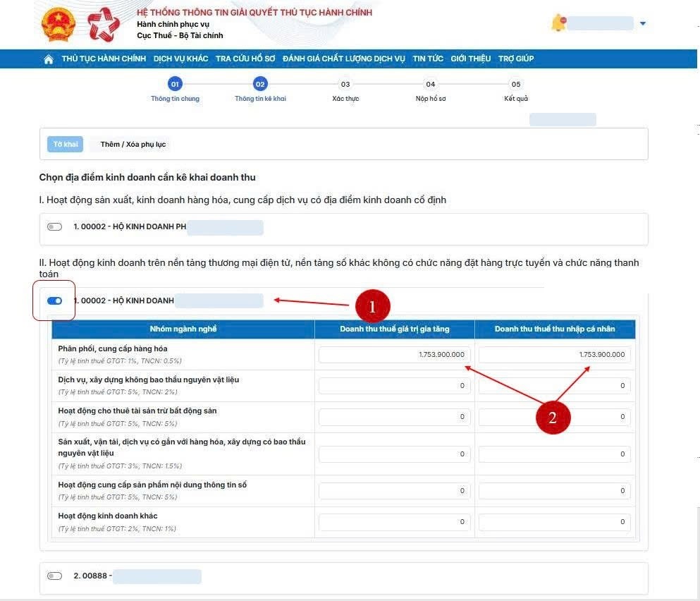Switch to the Tờ khai tab
Viewport: 700px width, 601px height.
66,145
